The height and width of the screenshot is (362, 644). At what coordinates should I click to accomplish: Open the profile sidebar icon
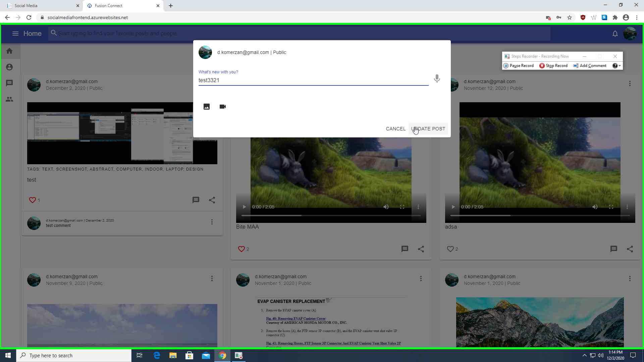pos(9,67)
